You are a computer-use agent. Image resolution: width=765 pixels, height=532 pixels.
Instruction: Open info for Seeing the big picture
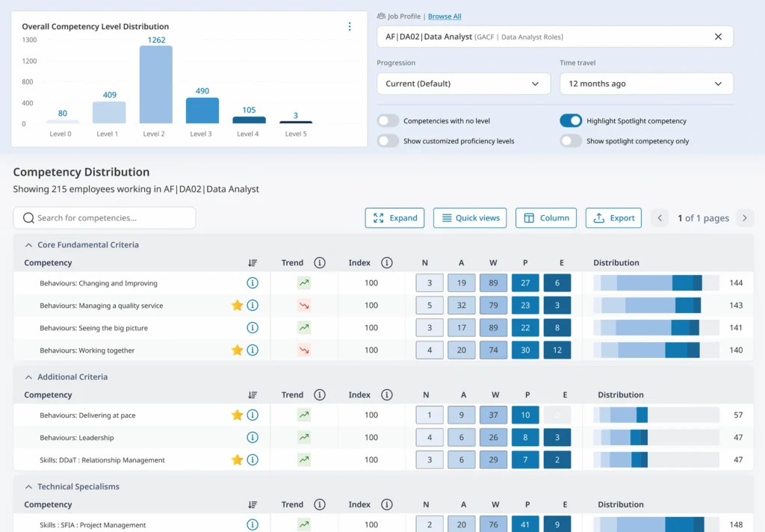tap(253, 328)
